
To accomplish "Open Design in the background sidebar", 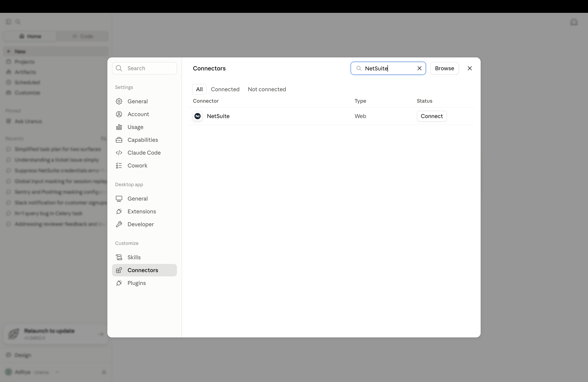I will point(56,355).
